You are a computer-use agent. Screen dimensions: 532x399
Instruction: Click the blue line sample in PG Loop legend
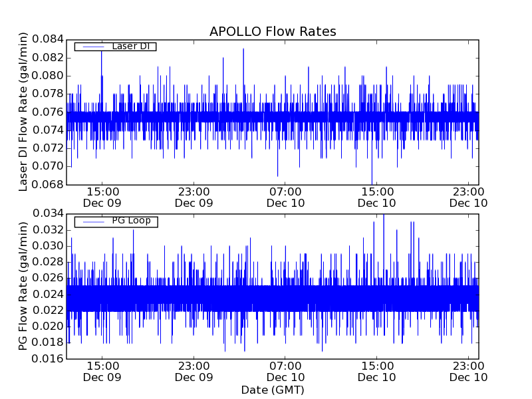point(94,222)
